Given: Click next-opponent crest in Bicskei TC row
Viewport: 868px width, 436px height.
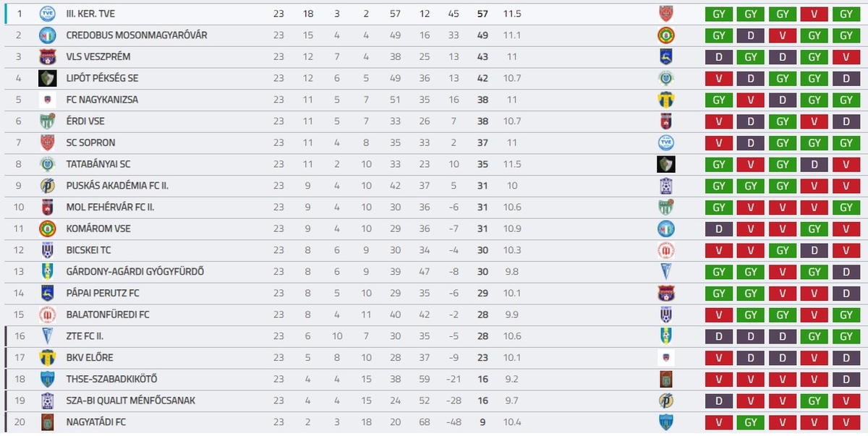Looking at the screenshot, I should pyautogui.click(x=665, y=250).
